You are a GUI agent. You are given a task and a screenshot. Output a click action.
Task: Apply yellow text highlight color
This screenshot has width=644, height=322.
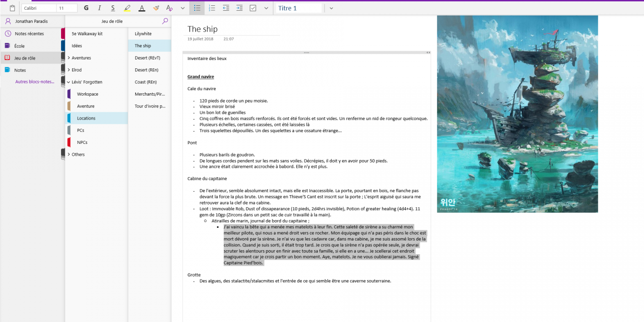click(x=127, y=8)
